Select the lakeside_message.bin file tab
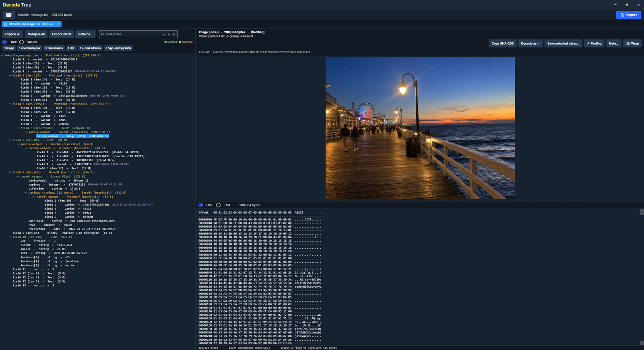The image size is (644, 350). (x=32, y=24)
